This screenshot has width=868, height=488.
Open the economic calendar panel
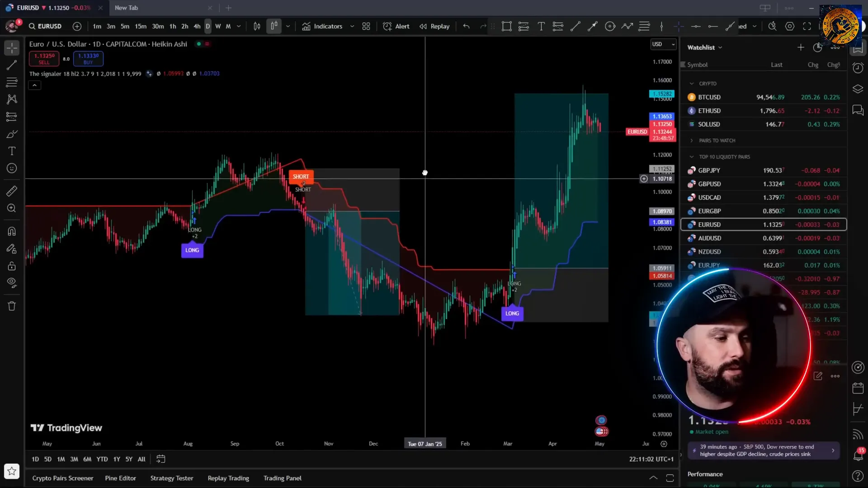click(858, 388)
